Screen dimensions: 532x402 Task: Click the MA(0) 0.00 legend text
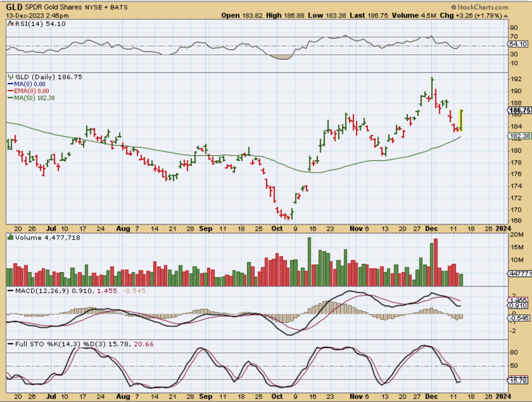coord(30,84)
